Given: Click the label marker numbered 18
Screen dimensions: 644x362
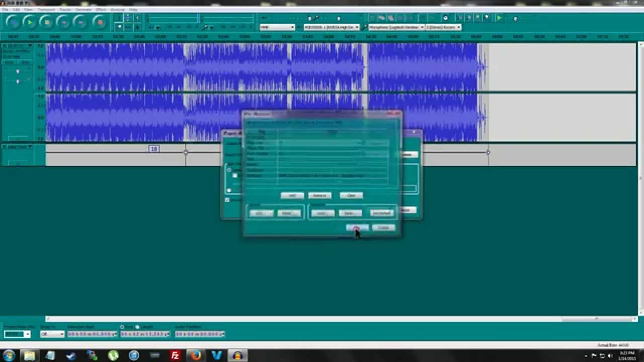Looking at the screenshot, I should tap(154, 149).
